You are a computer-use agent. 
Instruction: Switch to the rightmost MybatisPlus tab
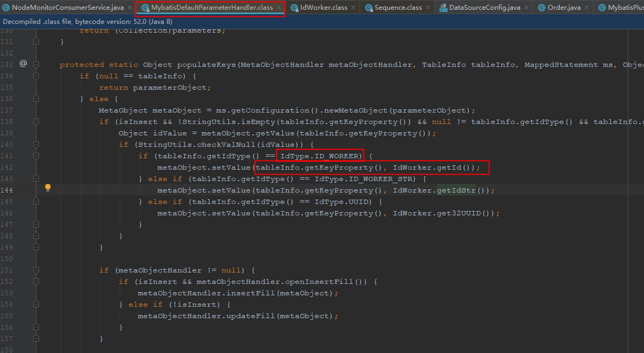tap(623, 8)
